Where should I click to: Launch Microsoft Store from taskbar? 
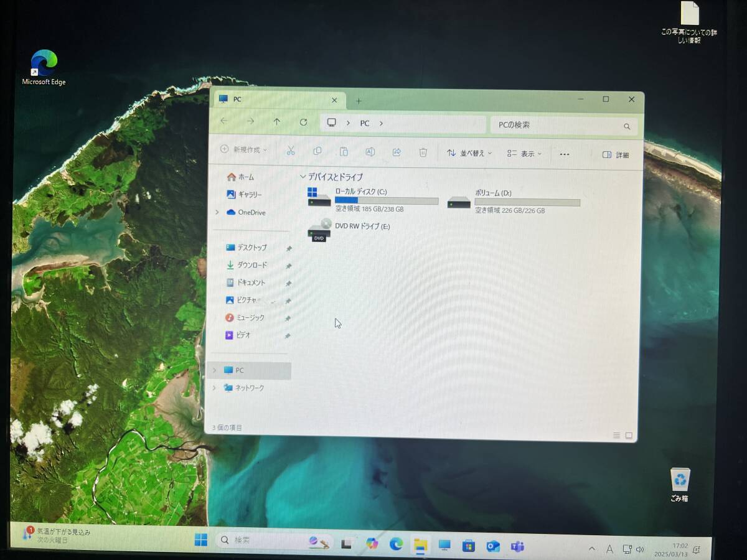point(469,546)
